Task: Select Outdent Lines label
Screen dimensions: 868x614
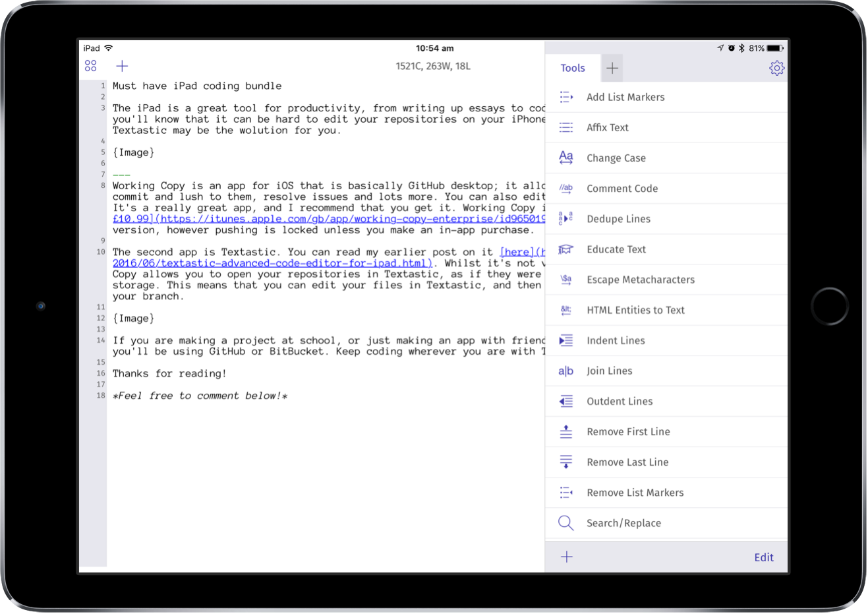Action: pos(620,401)
